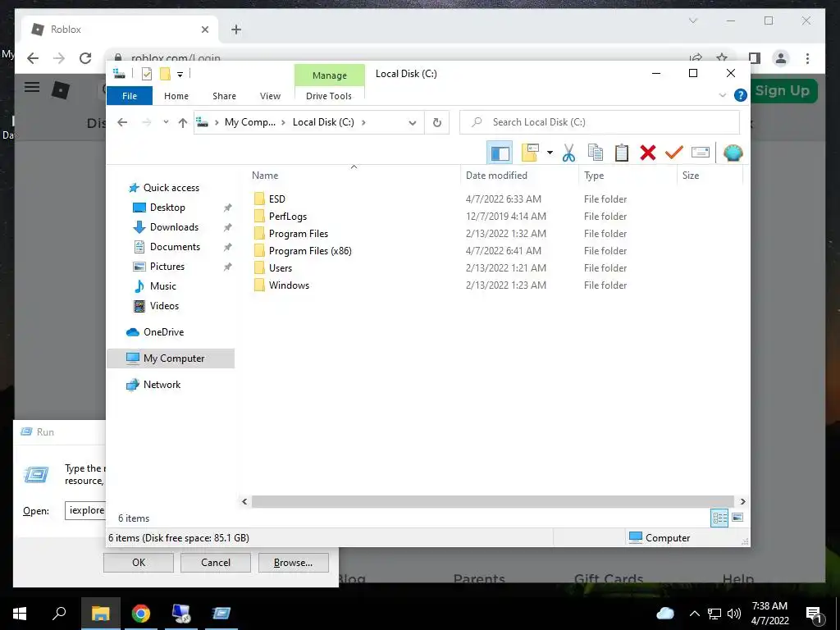Collapse the ribbon with the chevron
The height and width of the screenshot is (630, 840).
tap(722, 95)
